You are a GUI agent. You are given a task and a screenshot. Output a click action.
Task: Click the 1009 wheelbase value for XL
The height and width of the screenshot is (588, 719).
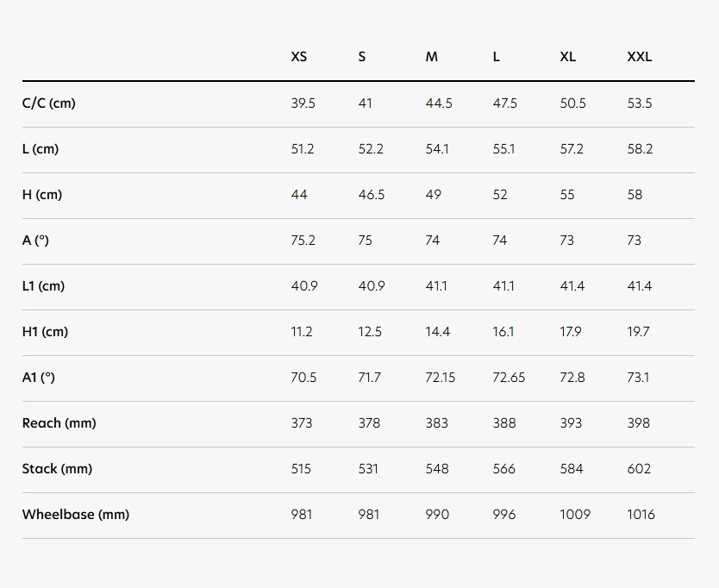[x=575, y=515]
